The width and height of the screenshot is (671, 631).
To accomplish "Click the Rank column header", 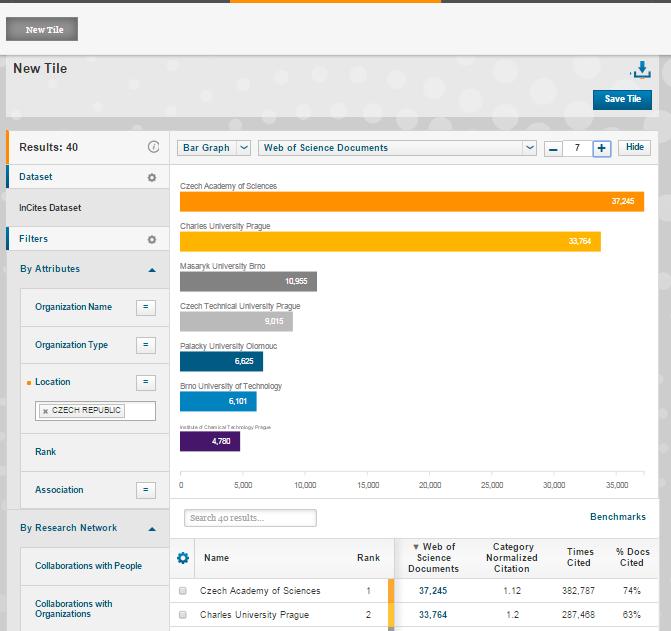I will tap(368, 558).
